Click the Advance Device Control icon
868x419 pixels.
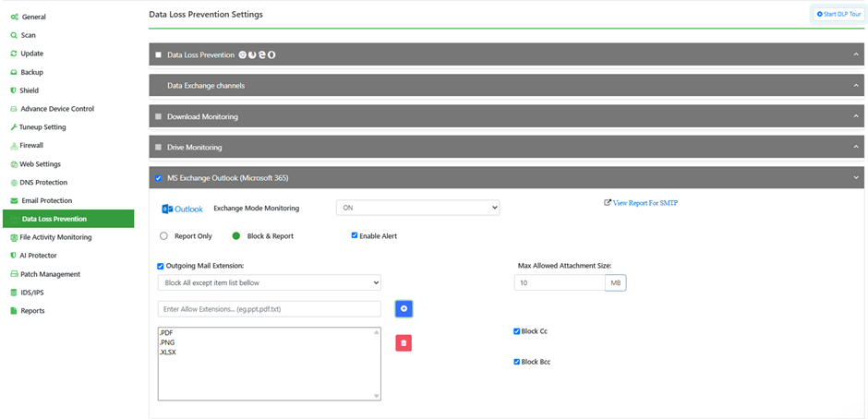click(x=14, y=109)
